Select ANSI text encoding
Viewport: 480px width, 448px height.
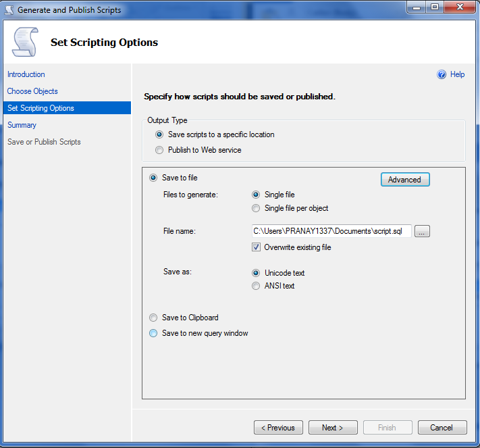(x=256, y=286)
